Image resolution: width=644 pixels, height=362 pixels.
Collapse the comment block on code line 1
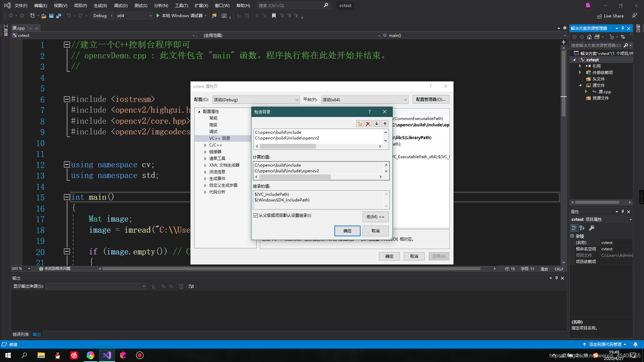[x=67, y=45]
